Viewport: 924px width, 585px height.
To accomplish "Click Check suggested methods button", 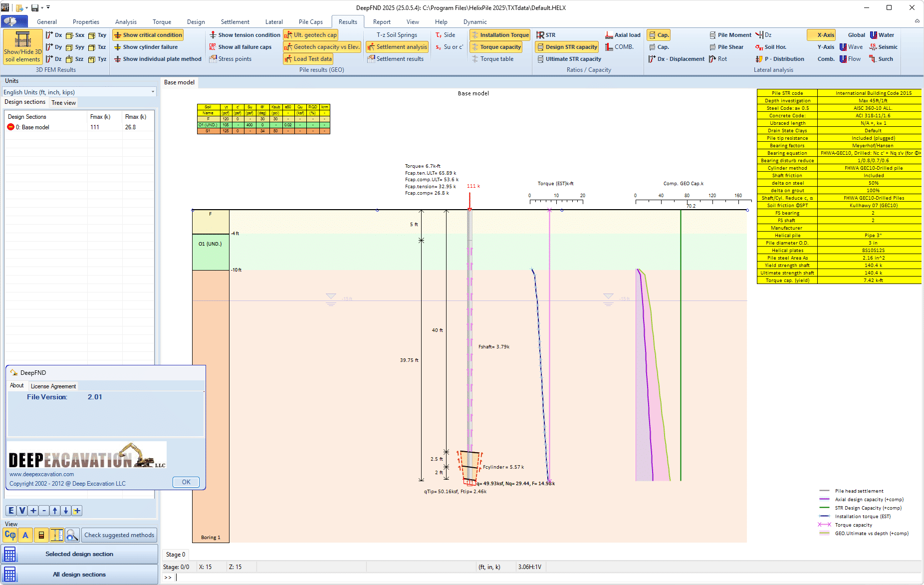I will tap(119, 535).
